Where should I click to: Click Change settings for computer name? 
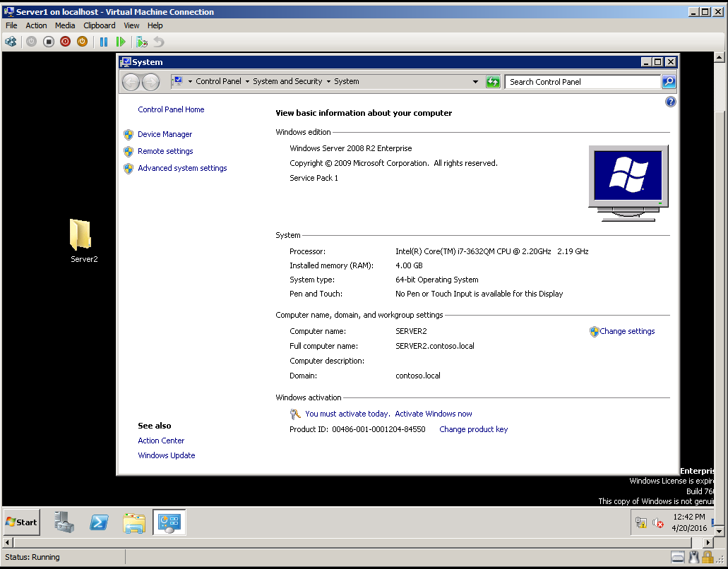click(x=627, y=331)
